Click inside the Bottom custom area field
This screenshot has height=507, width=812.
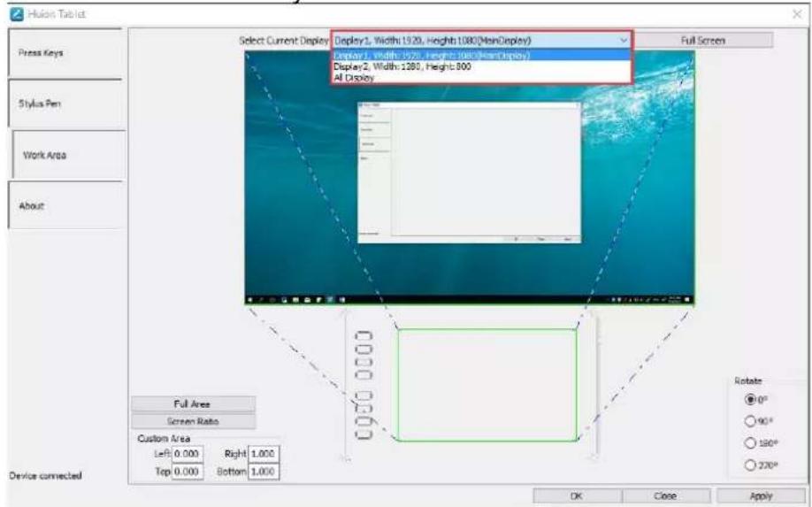263,472
